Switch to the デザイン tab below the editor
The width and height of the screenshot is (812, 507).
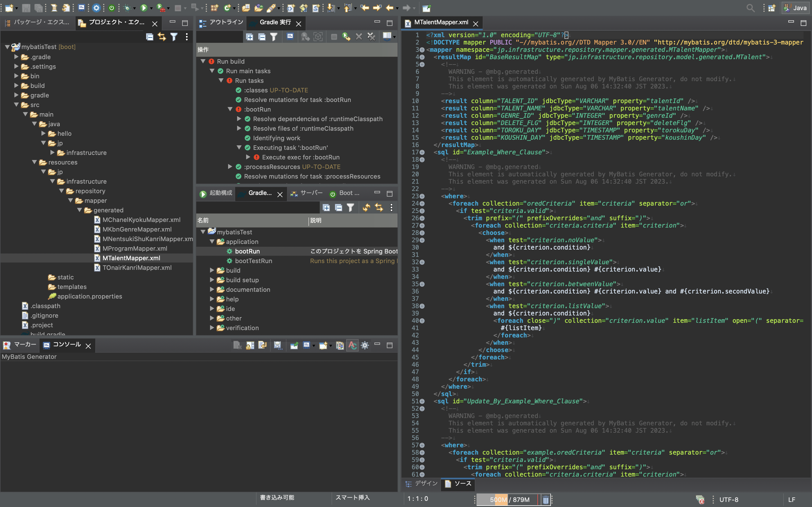click(421, 484)
